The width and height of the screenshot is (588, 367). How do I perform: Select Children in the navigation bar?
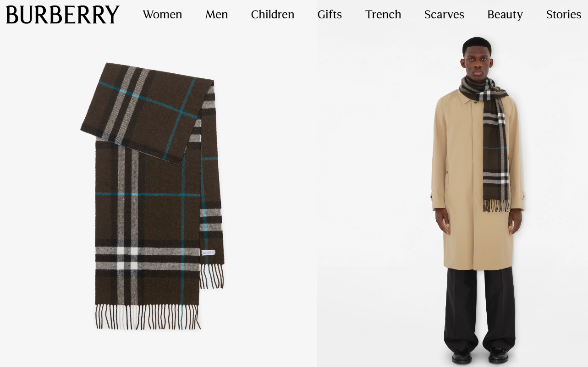273,15
